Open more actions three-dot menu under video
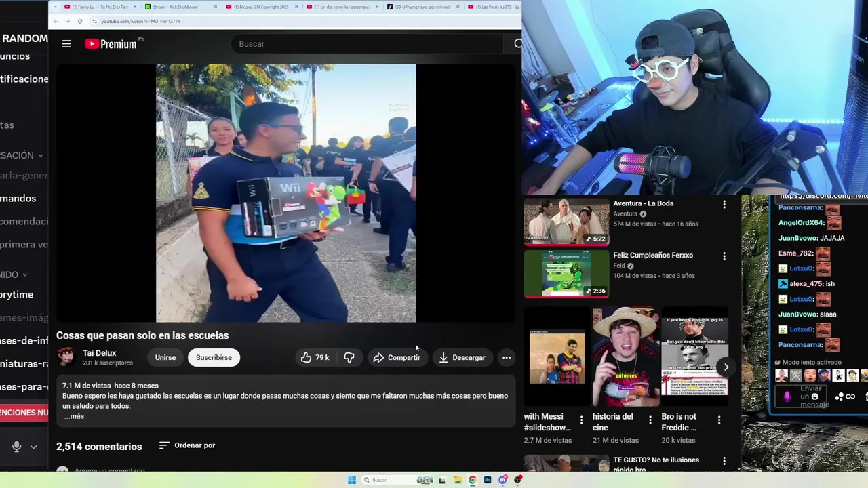 506,357
